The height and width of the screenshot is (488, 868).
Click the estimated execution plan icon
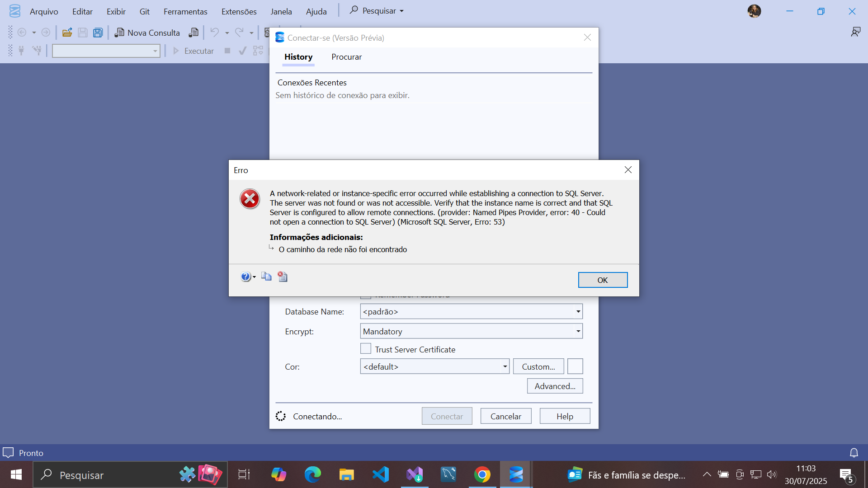(x=258, y=51)
